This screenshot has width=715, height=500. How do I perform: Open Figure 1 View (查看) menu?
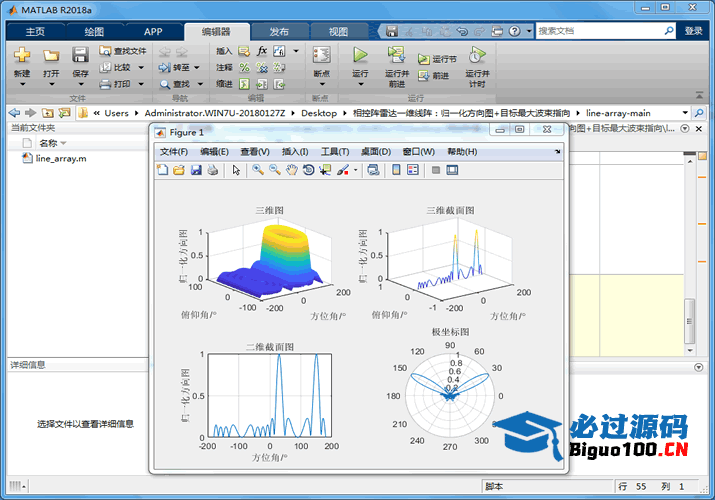[255, 152]
